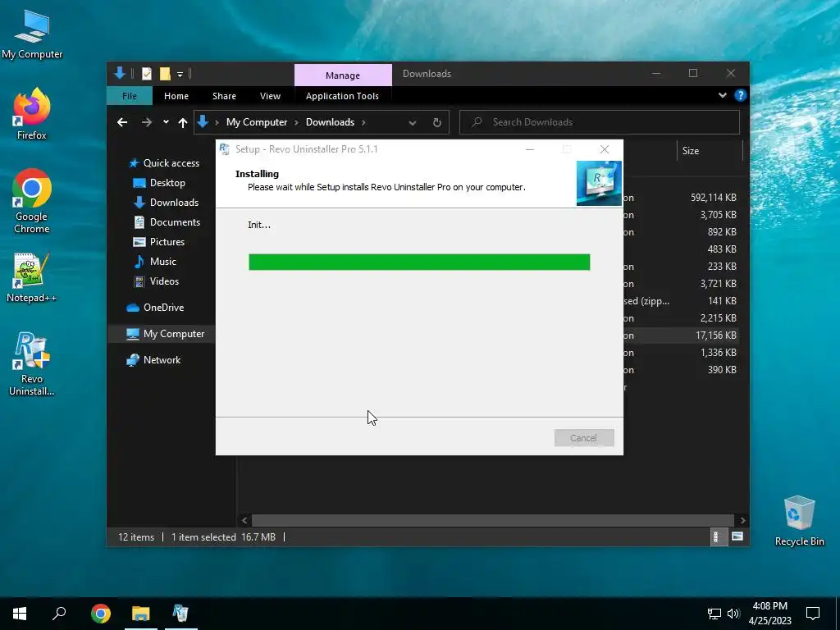Select My Computer in the navigation pane

pos(165,334)
